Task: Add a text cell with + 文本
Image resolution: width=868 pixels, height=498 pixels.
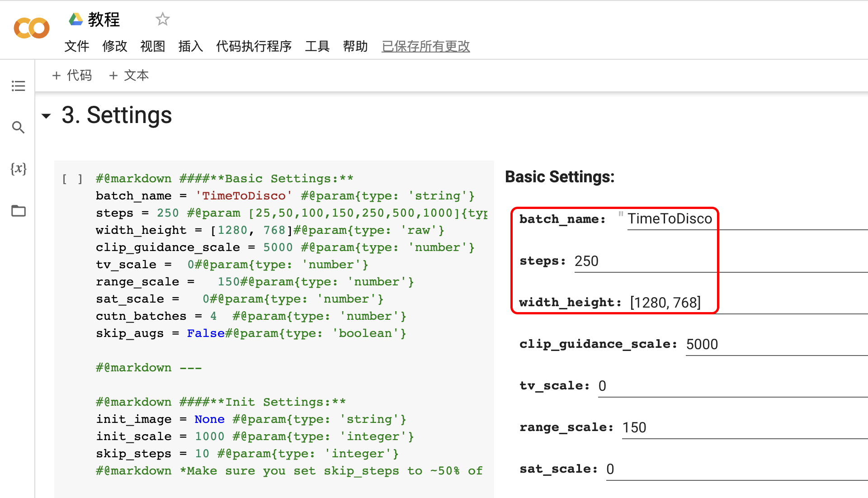Action: [x=129, y=75]
